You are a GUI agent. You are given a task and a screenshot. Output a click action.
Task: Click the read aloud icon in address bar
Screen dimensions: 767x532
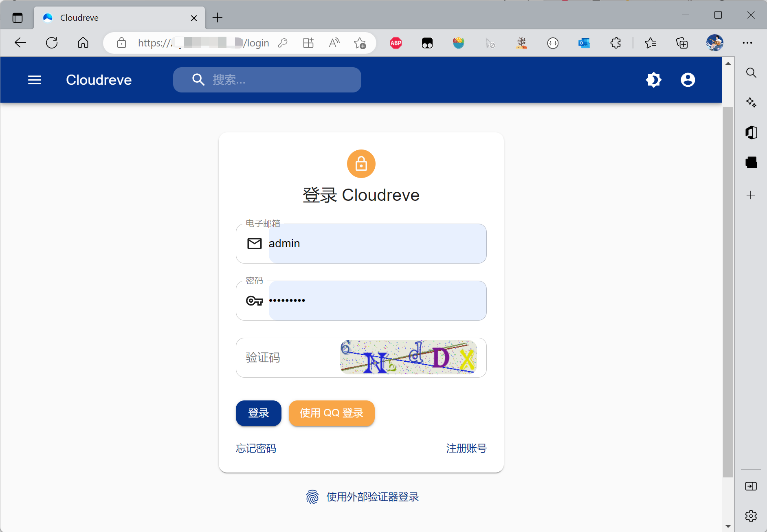pyautogui.click(x=334, y=43)
